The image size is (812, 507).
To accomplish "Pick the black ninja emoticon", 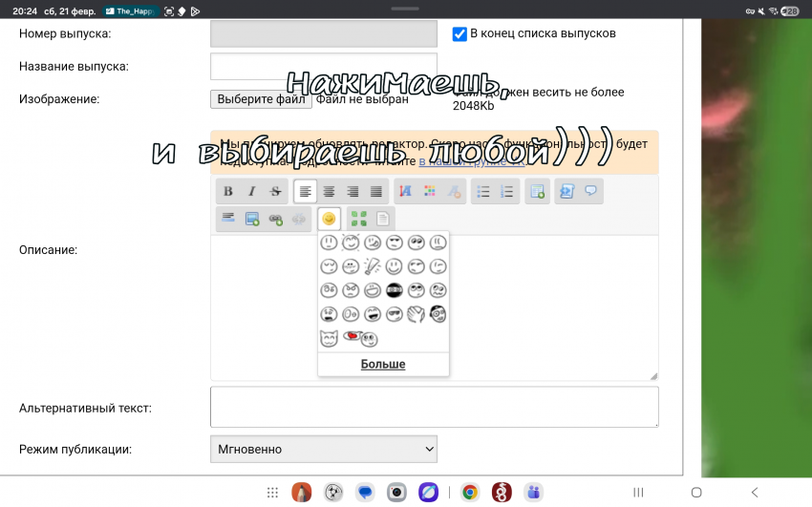I will point(394,290).
